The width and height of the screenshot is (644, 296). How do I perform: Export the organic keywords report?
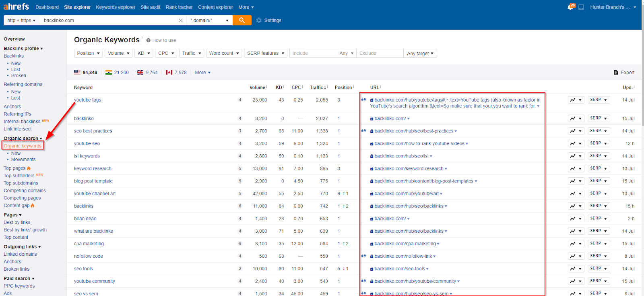pos(624,72)
